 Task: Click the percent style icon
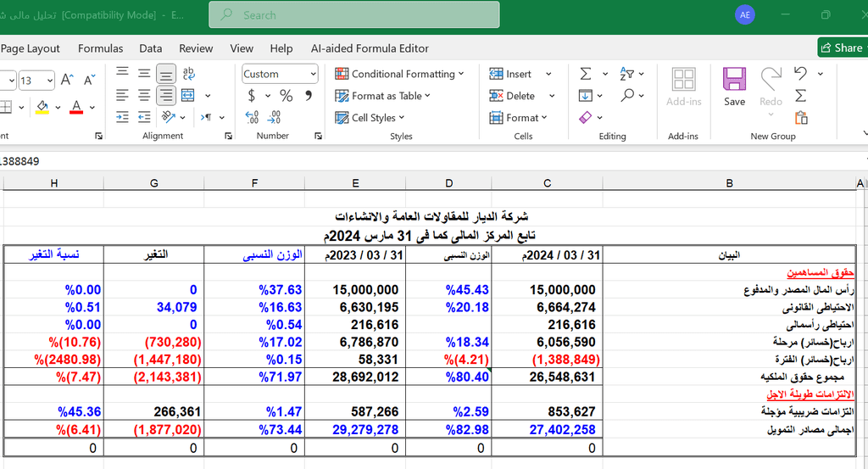coord(287,96)
